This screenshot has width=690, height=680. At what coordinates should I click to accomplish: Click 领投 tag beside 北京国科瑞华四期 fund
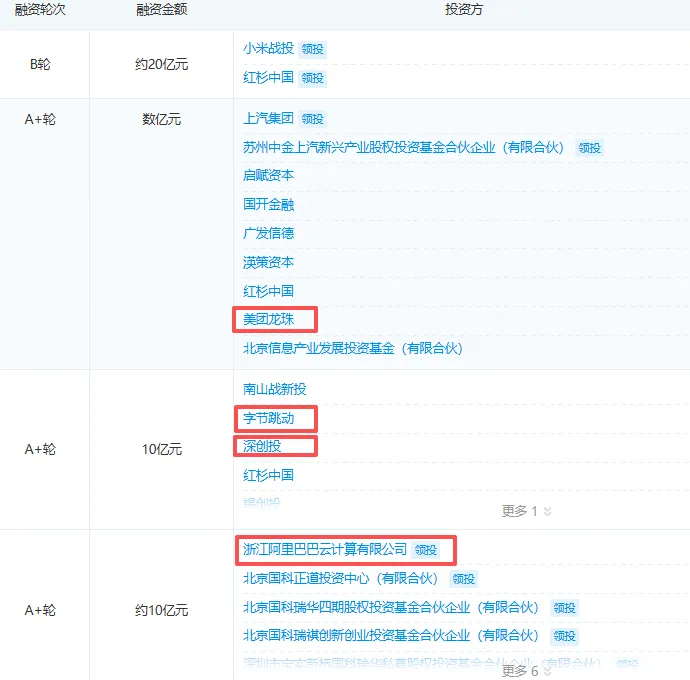[x=564, y=608]
